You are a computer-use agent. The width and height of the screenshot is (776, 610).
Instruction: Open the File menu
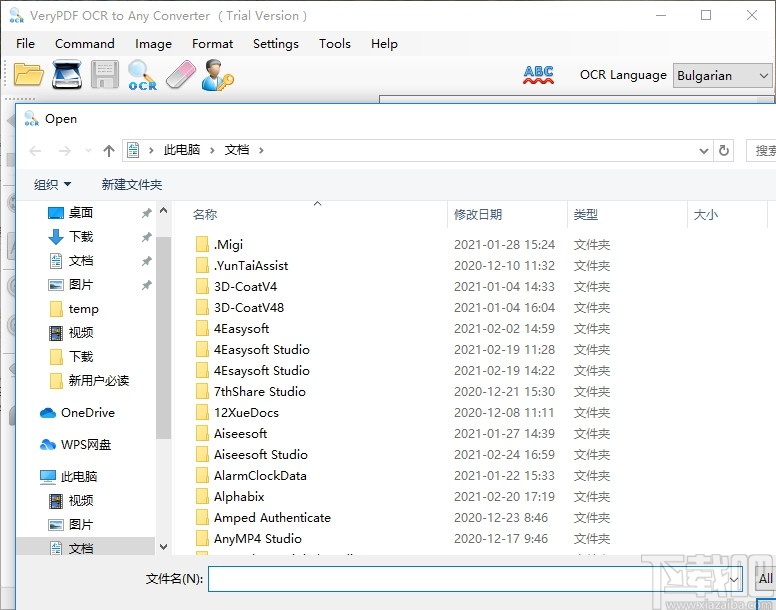tap(25, 44)
